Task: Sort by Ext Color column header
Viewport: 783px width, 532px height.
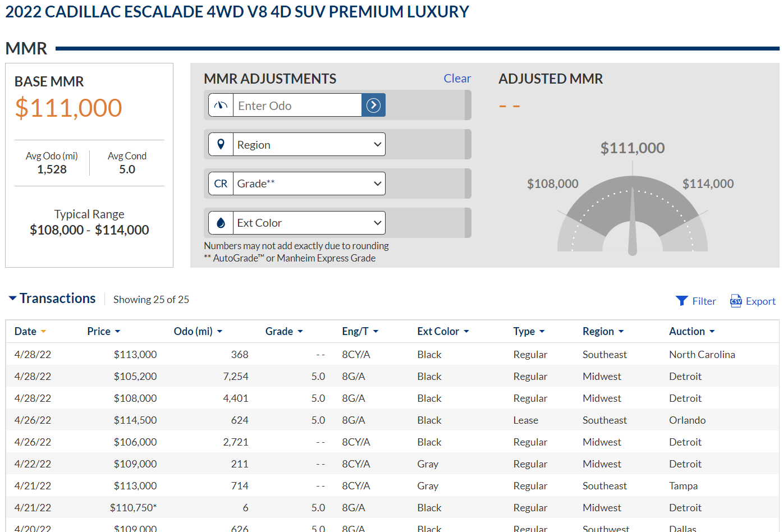Action: (443, 331)
